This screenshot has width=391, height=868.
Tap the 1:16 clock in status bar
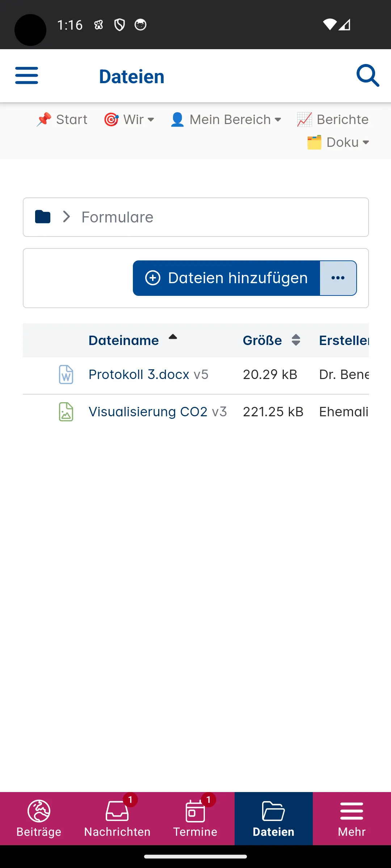tap(70, 25)
